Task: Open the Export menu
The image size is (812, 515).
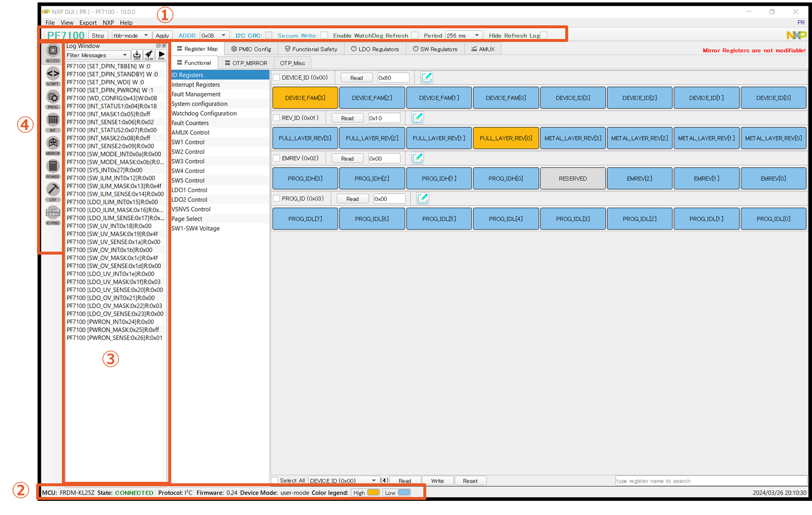Action: (88, 22)
